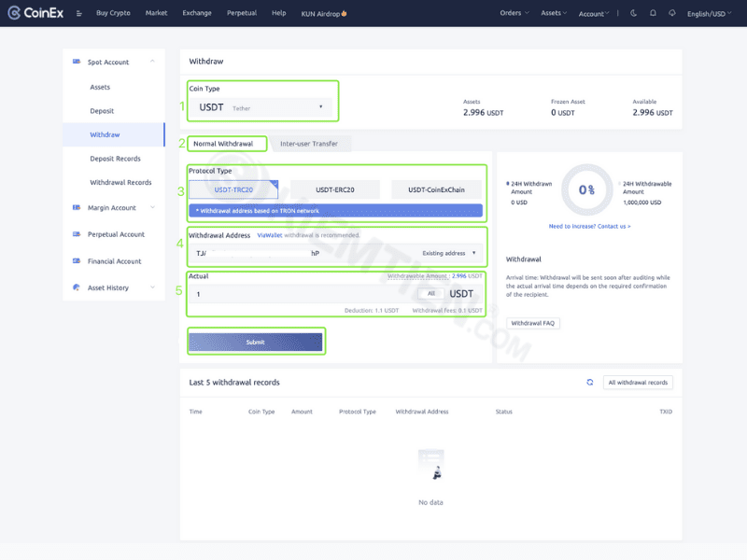Open the Coin Type USDT dropdown
The height and width of the screenshot is (560, 747).
[x=261, y=107]
